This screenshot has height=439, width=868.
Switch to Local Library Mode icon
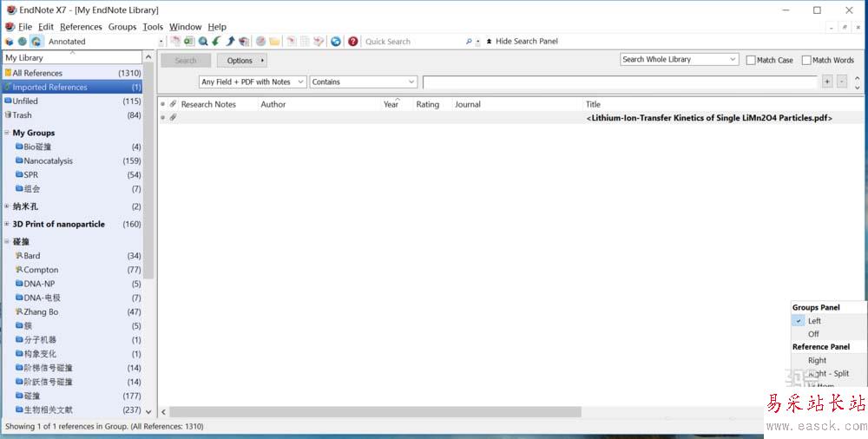[x=9, y=42]
